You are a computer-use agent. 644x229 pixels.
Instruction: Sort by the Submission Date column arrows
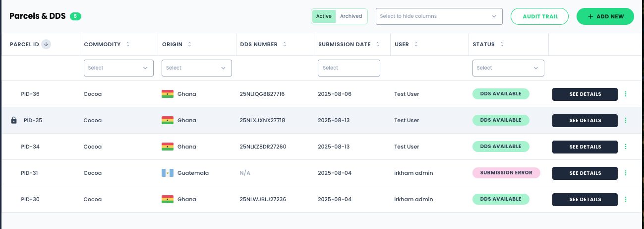pos(378,44)
